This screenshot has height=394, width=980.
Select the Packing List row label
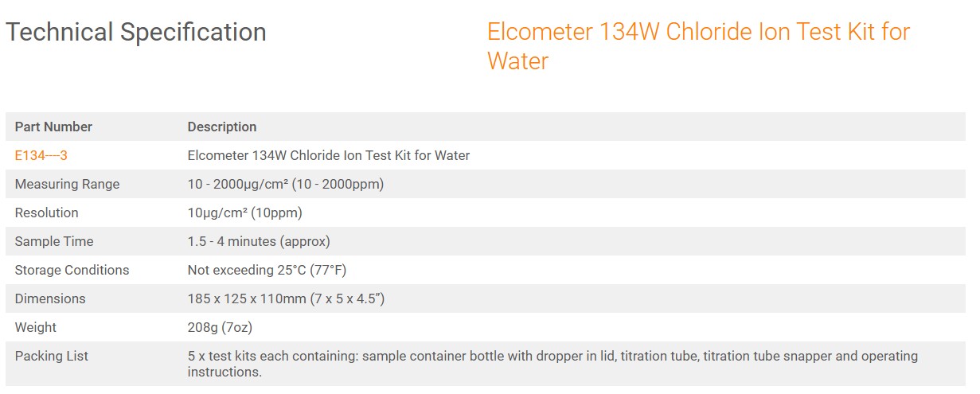[52, 356]
